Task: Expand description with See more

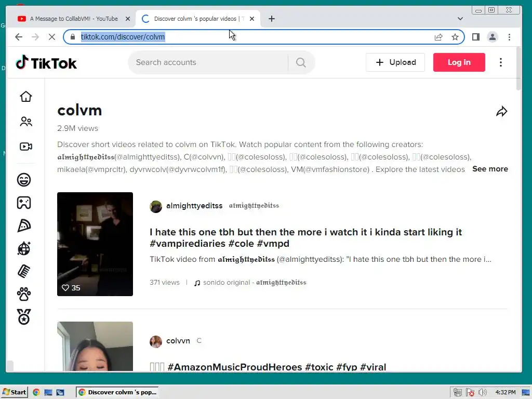Action: pyautogui.click(x=490, y=169)
